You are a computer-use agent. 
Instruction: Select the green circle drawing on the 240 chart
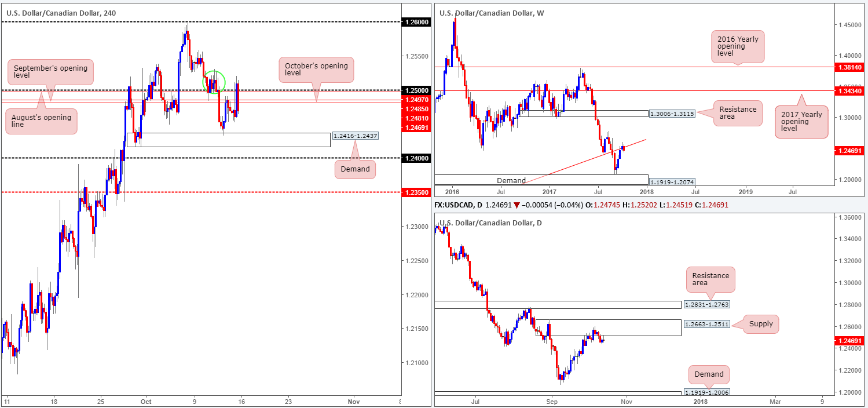coord(214,81)
